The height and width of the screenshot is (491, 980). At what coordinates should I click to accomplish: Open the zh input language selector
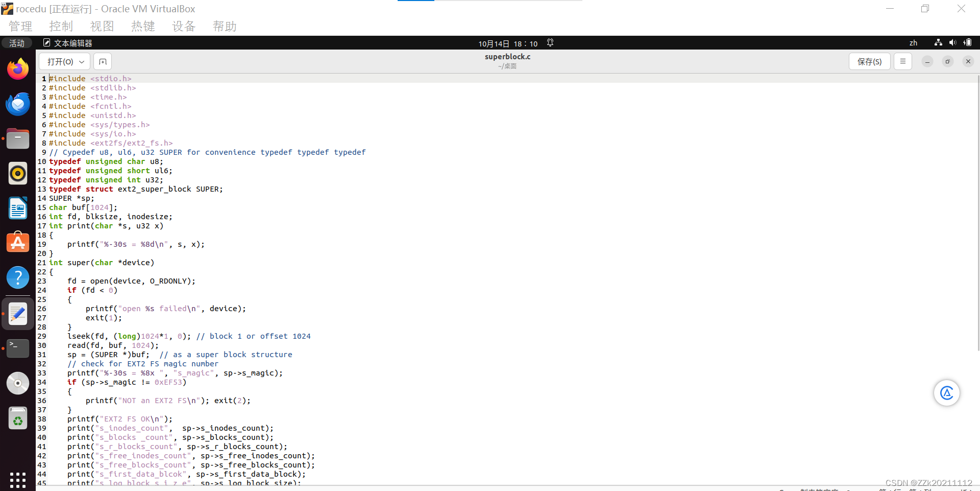pos(913,43)
